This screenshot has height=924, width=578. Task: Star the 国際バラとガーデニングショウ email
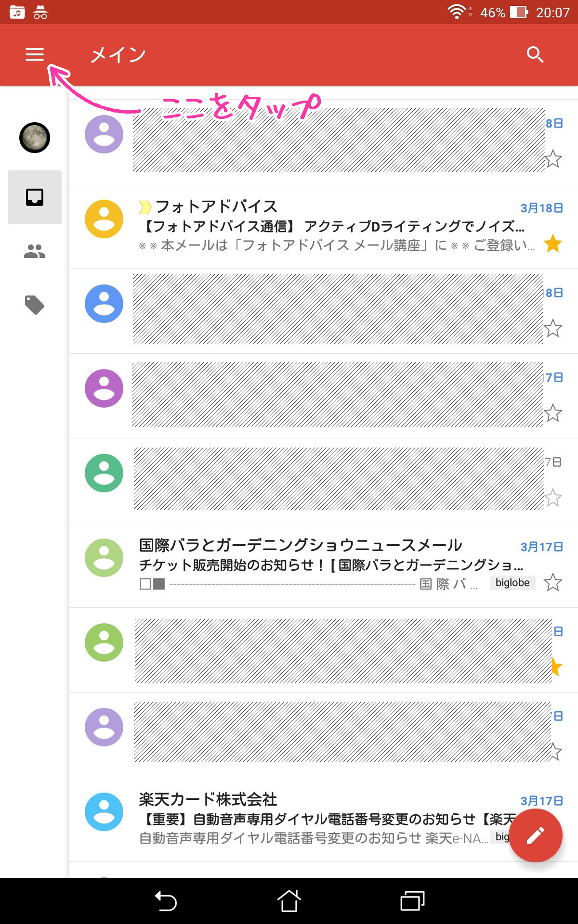coord(553,583)
